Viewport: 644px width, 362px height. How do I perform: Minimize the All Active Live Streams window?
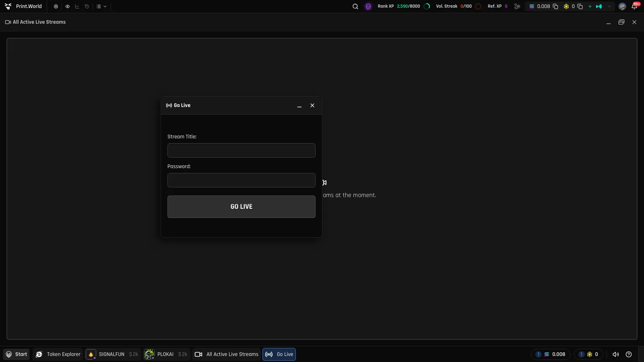click(609, 23)
